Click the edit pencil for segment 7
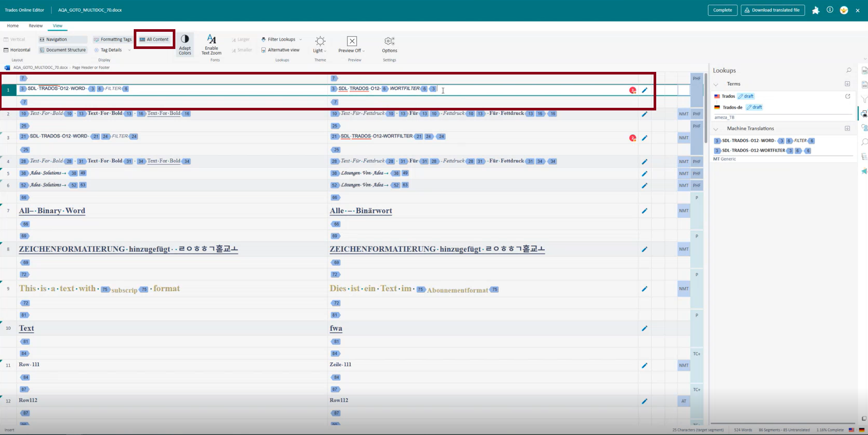This screenshot has height=435, width=868. coord(644,211)
